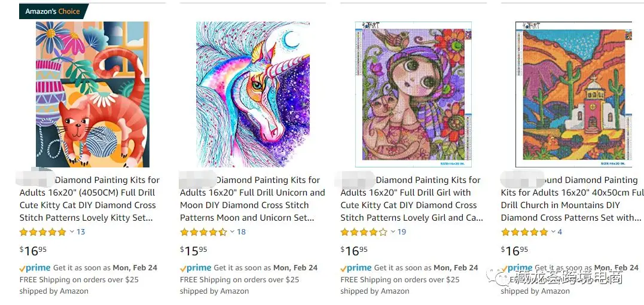This screenshot has width=644, height=305.
Task: Open the 18 reviews count link
Action: point(242,232)
